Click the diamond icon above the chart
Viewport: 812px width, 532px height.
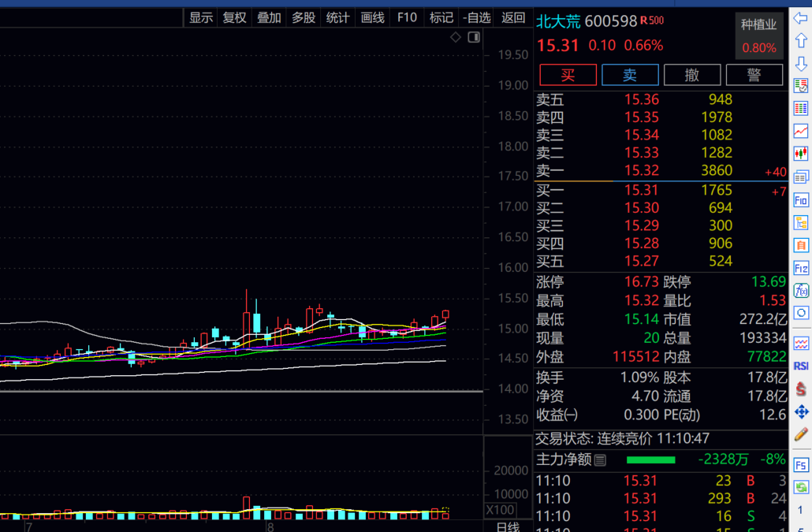(x=455, y=37)
